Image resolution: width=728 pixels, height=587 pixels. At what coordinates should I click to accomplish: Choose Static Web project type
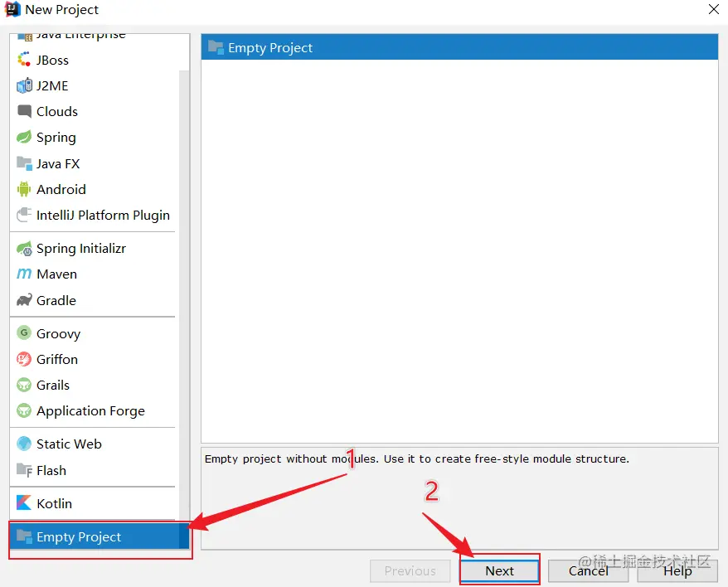pos(95,444)
